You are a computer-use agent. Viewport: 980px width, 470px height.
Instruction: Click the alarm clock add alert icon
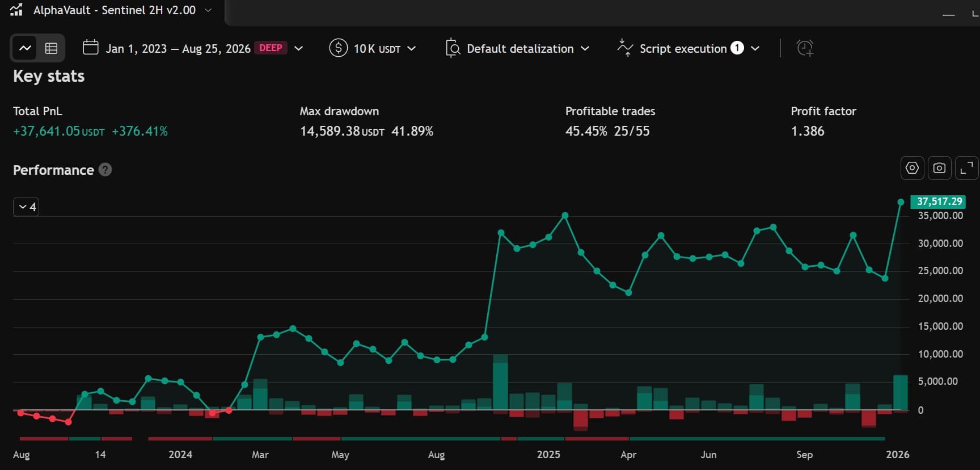(x=805, y=48)
